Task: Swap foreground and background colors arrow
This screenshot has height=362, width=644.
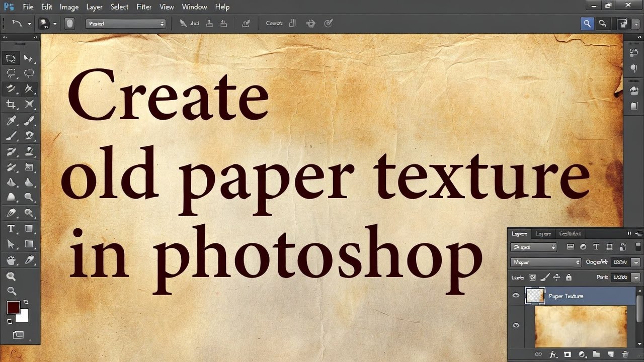Action: [x=26, y=302]
